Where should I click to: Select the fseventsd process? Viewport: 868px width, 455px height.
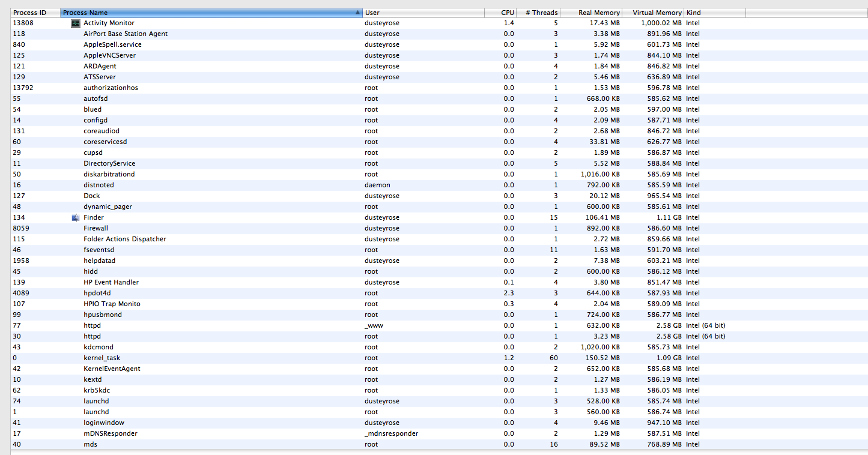(439, 250)
